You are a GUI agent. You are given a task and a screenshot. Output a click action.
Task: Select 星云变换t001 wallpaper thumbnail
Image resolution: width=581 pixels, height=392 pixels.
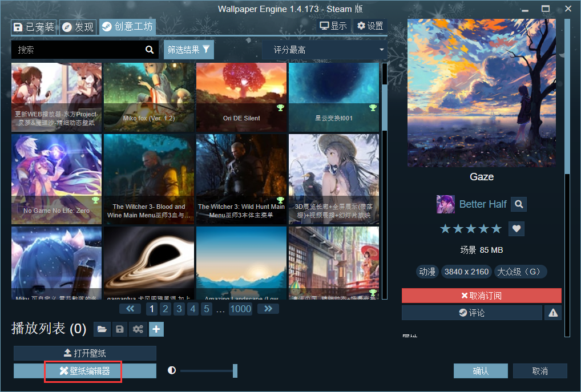pos(334,97)
